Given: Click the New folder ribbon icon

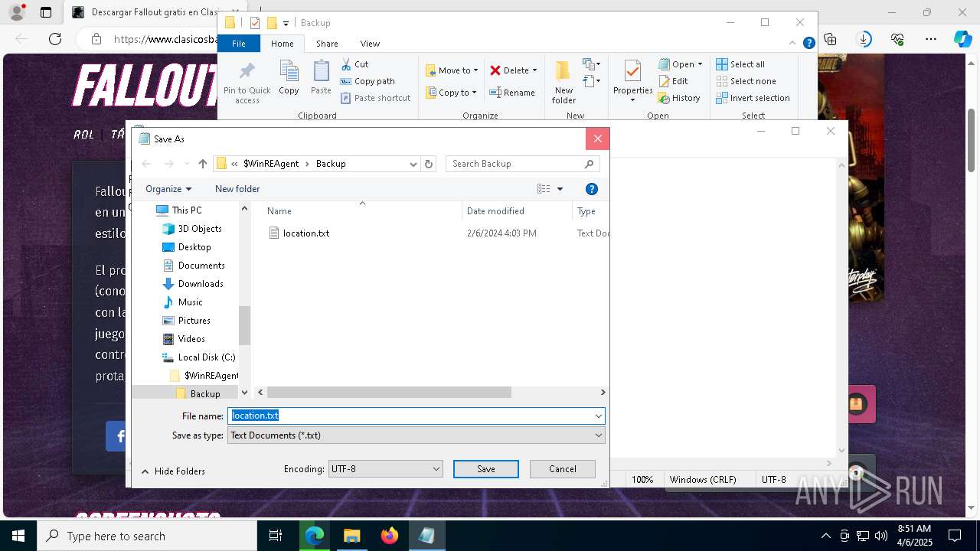Looking at the screenshot, I should pos(563,71).
